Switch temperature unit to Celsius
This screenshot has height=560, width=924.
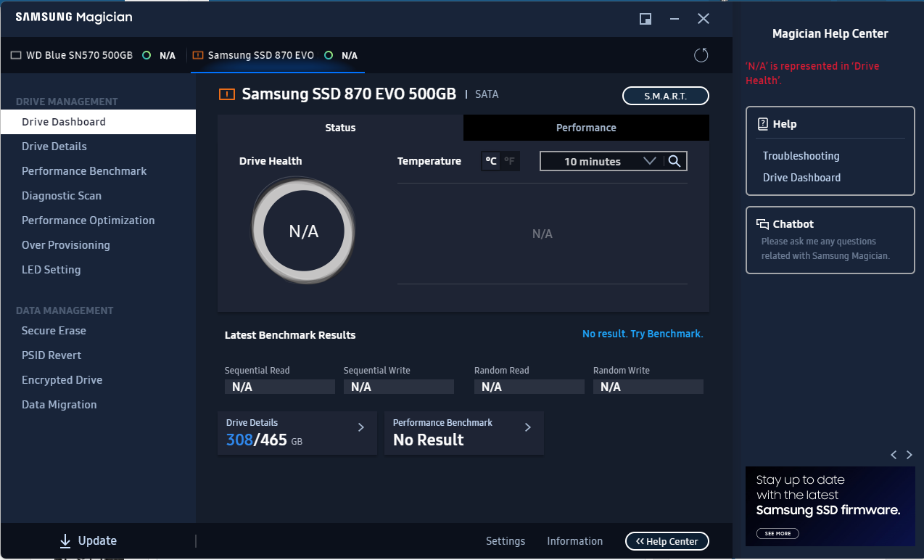pos(491,161)
